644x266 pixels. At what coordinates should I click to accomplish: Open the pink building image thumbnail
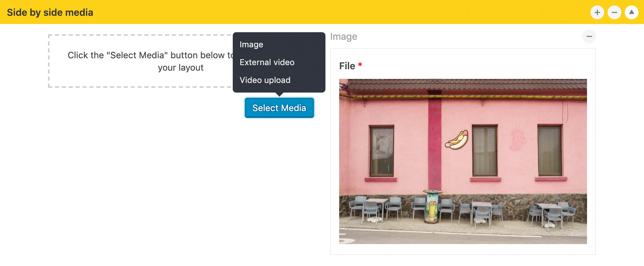click(x=463, y=161)
